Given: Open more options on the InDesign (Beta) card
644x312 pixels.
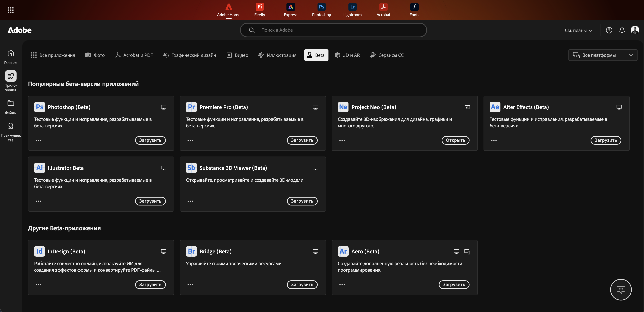Looking at the screenshot, I should click(x=38, y=284).
